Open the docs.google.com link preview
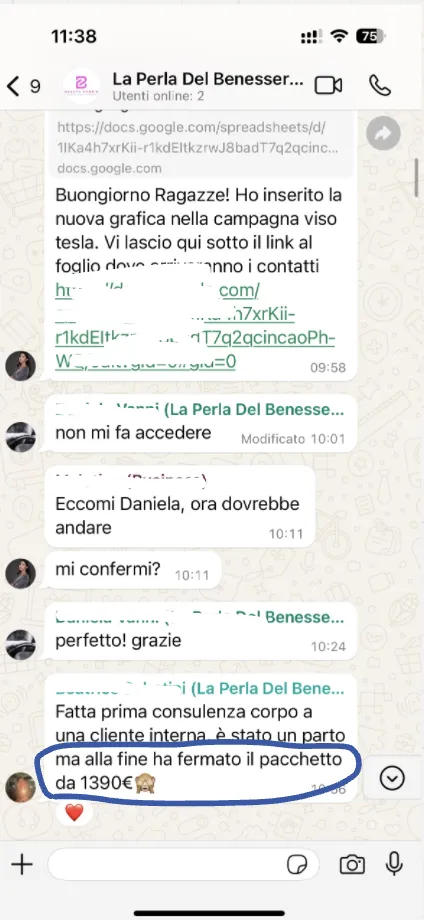The height and width of the screenshot is (920, 424). point(199,143)
